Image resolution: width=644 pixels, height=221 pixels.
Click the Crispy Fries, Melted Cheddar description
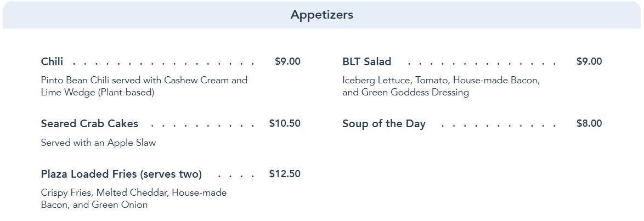133,193
